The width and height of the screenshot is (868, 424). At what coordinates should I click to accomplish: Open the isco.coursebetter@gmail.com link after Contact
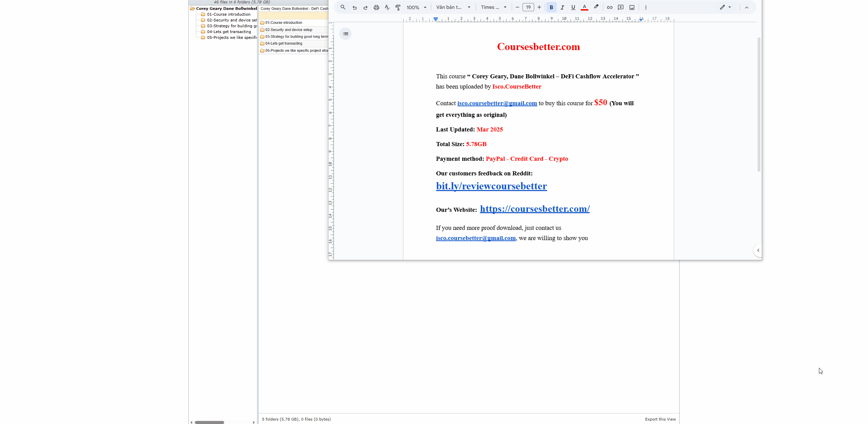(x=497, y=103)
